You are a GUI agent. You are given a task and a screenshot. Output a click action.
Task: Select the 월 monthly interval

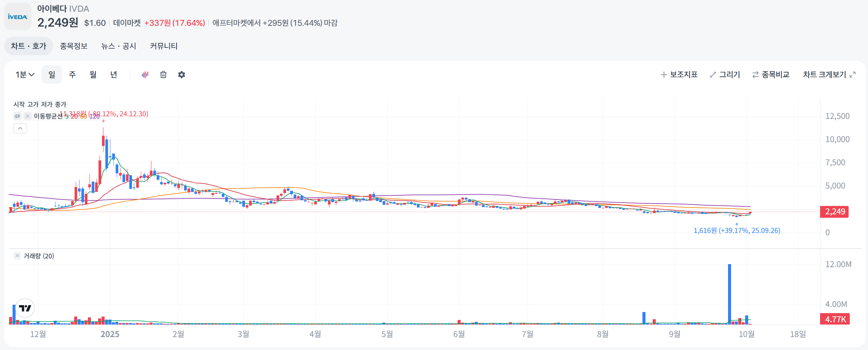click(93, 74)
